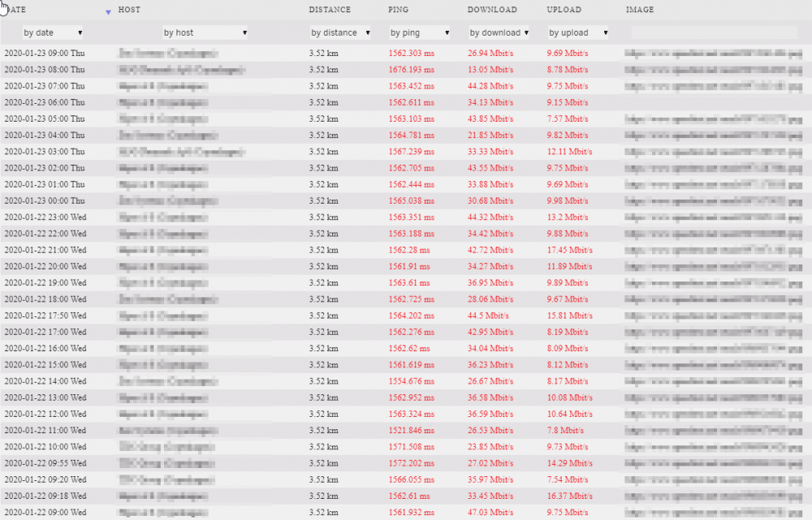Select date cell 2020-01-22 10:00 Wed
The image size is (812, 520).
click(45, 447)
